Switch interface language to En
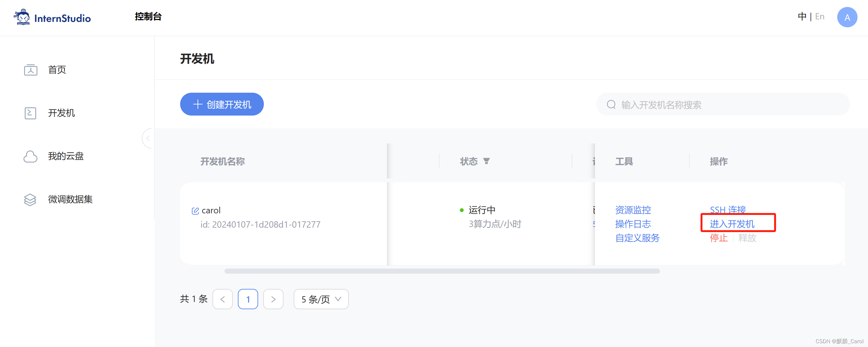The width and height of the screenshot is (868, 347). [819, 16]
